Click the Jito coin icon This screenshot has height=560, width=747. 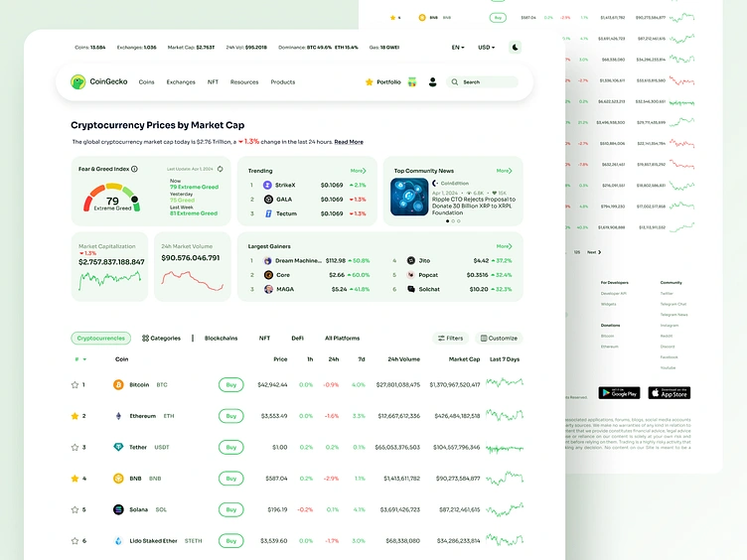(x=411, y=260)
